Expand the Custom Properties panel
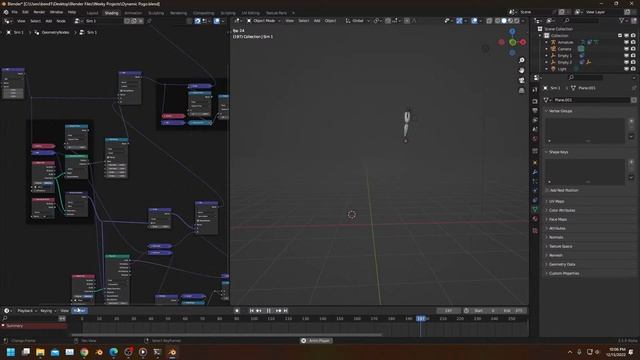640x360 pixels. coord(563,273)
